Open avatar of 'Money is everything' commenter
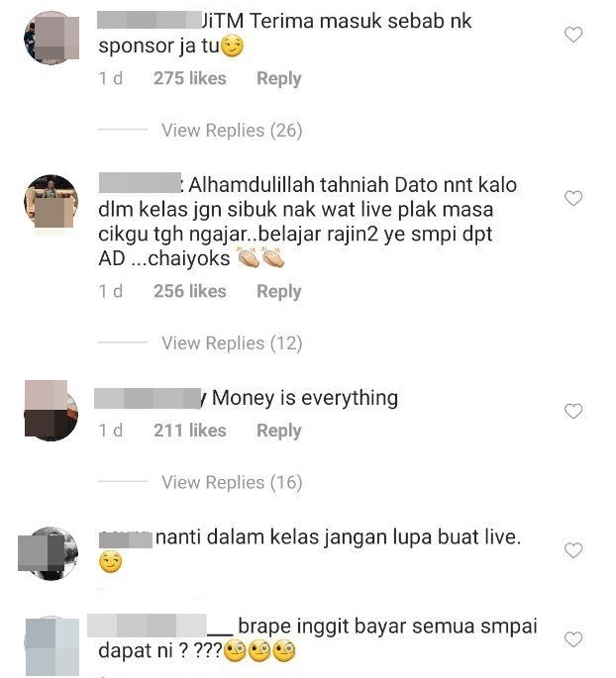The height and width of the screenshot is (678, 616). click(51, 411)
